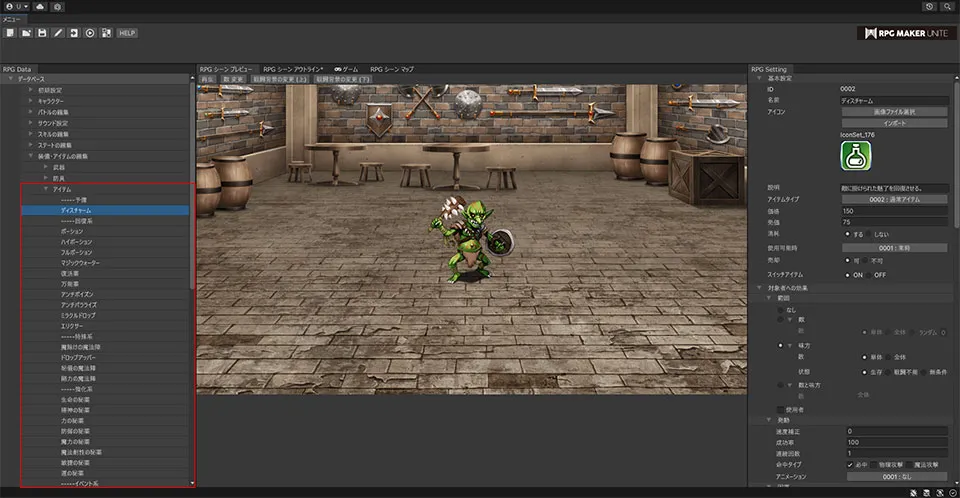The image size is (960, 498).
Task: Click the 価格 input field
Action: tap(893, 211)
